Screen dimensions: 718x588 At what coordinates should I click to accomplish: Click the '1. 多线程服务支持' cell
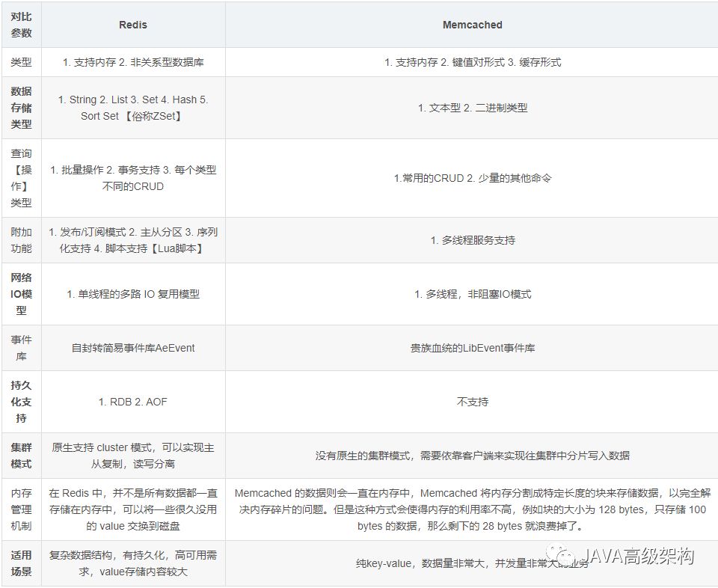pyautogui.click(x=472, y=240)
